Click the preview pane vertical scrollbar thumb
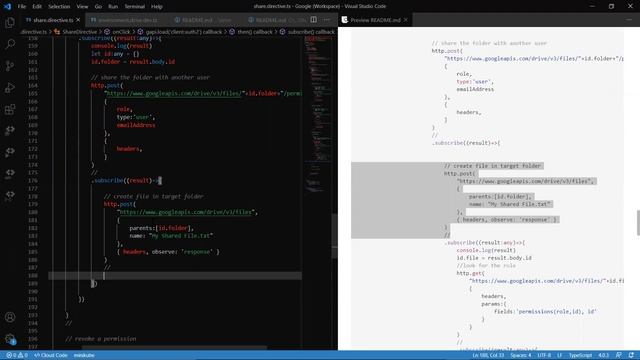640x360 pixels. (638, 223)
